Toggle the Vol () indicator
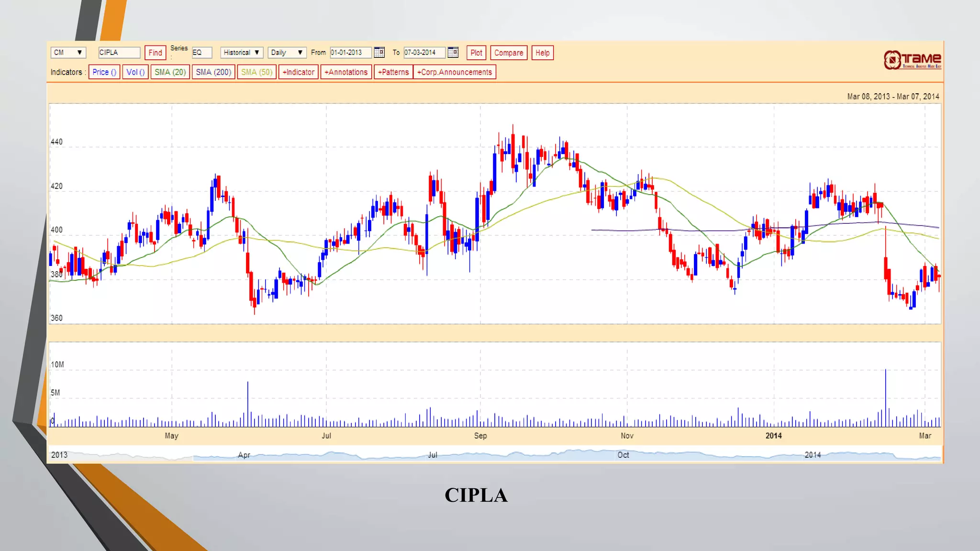This screenshot has height=551, width=980. point(135,72)
